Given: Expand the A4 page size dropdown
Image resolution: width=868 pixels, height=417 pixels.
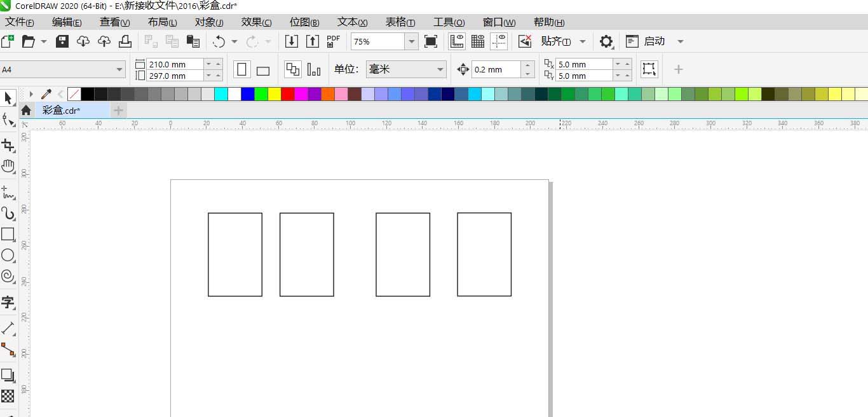Looking at the screenshot, I should [119, 69].
